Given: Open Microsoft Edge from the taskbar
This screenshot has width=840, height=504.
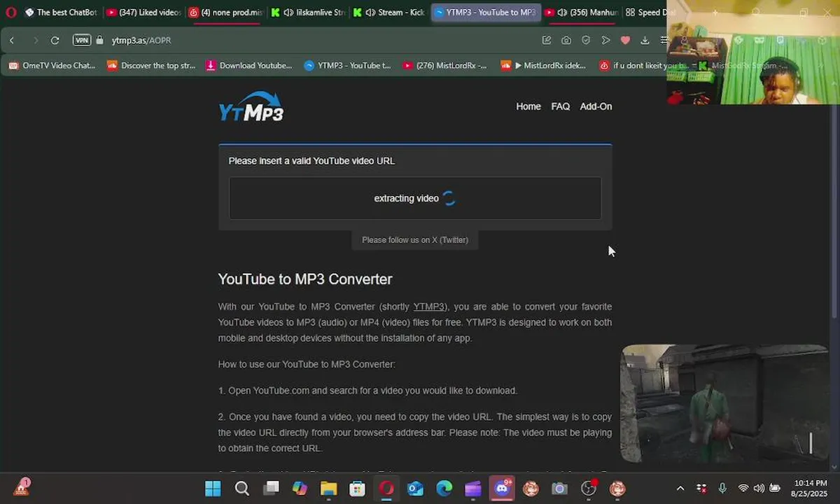Looking at the screenshot, I should point(444,488).
